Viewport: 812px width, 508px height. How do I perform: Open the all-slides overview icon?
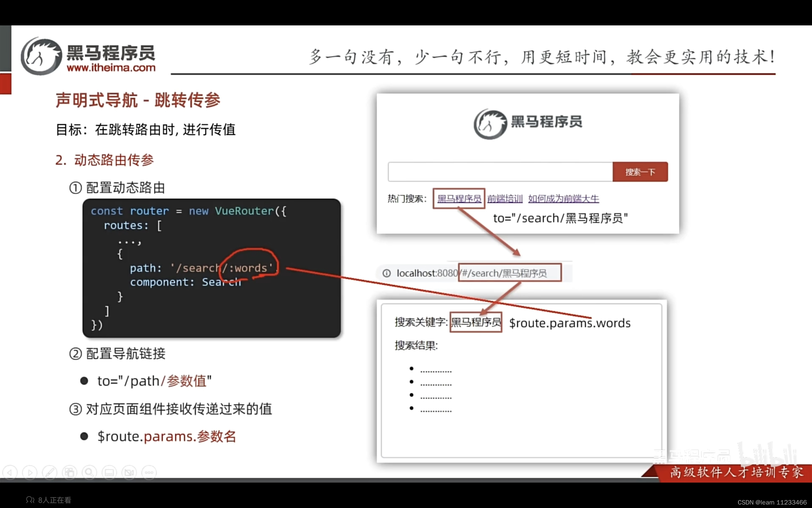[69, 472]
